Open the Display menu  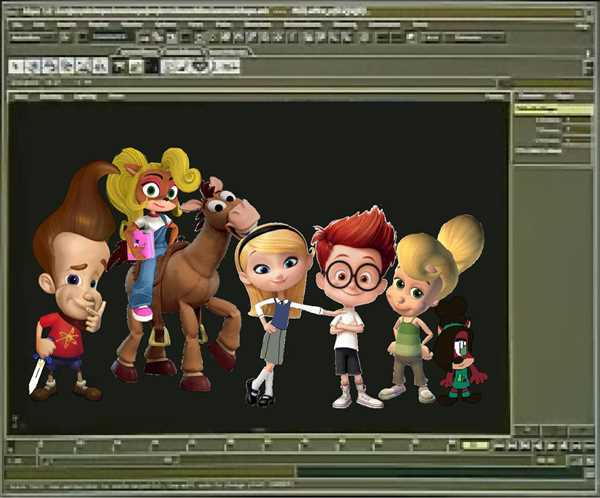pyautogui.click(x=131, y=25)
